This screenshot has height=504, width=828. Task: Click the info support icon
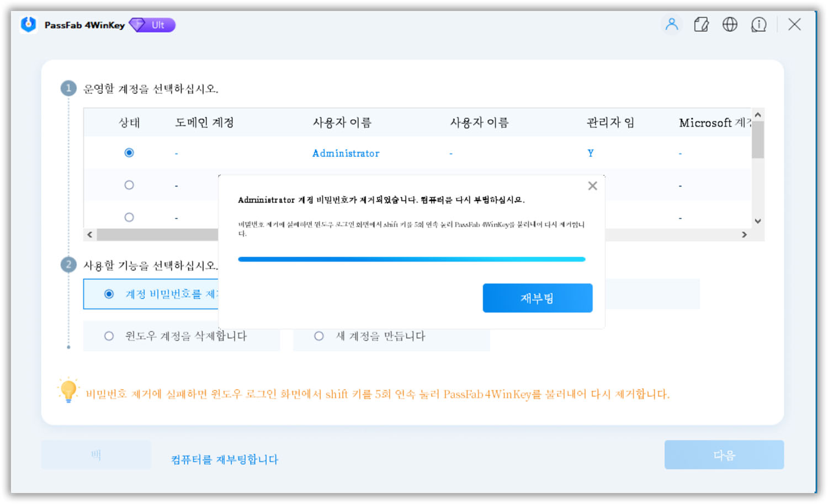point(759,24)
